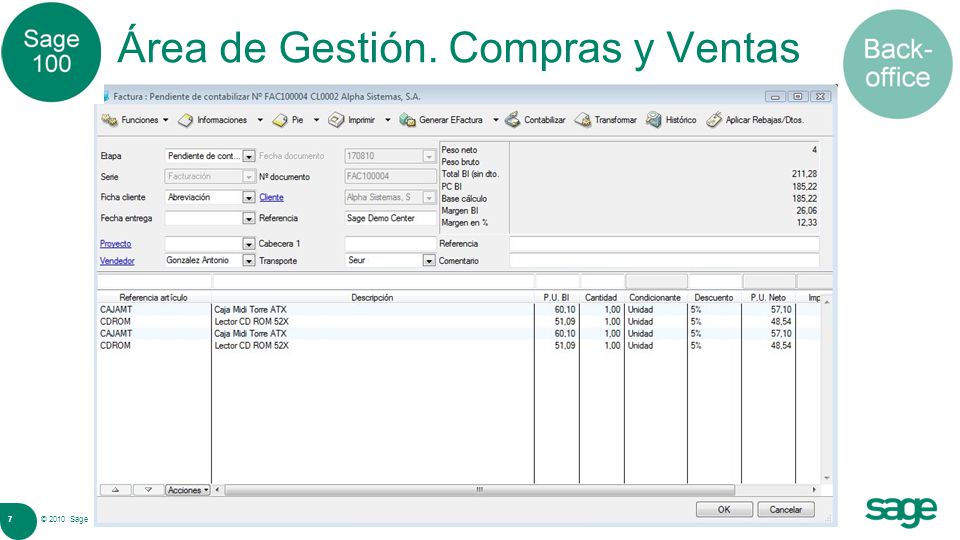Image resolution: width=960 pixels, height=540 pixels.
Task: Click the Transformar icon
Action: click(582, 120)
